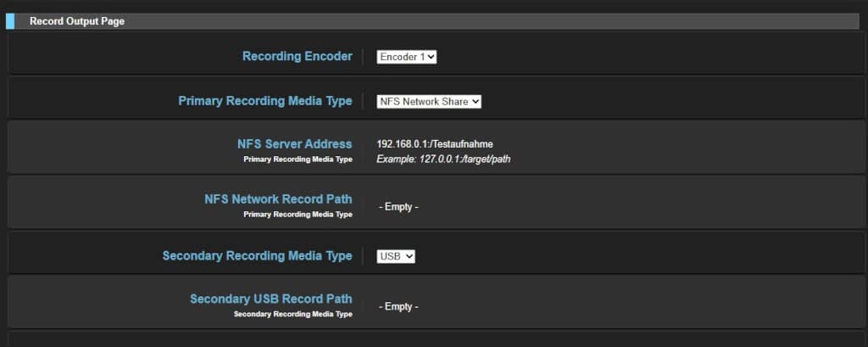Click the example text 127.0.0.1:/target/path
The image size is (868, 347).
(x=443, y=160)
